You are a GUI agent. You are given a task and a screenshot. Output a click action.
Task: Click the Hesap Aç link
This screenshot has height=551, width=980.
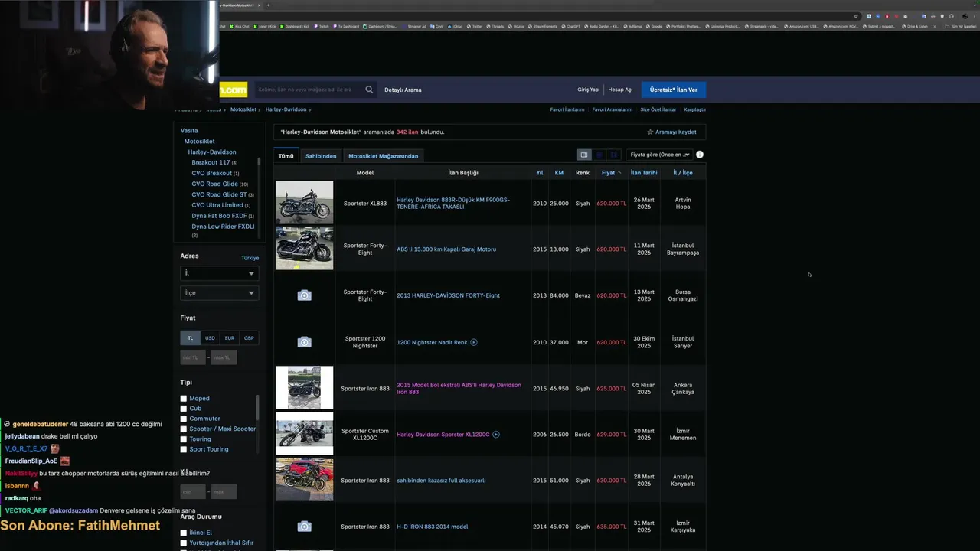(x=620, y=90)
